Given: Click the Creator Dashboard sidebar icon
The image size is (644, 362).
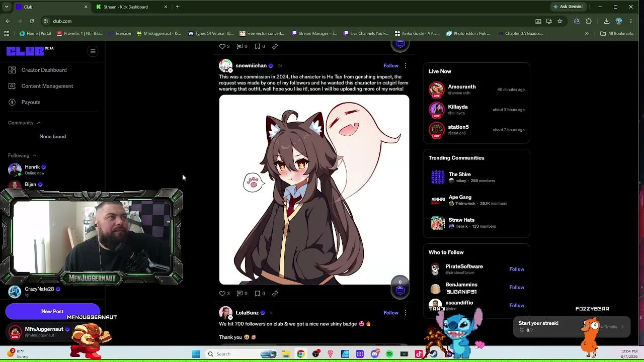Looking at the screenshot, I should click(12, 70).
